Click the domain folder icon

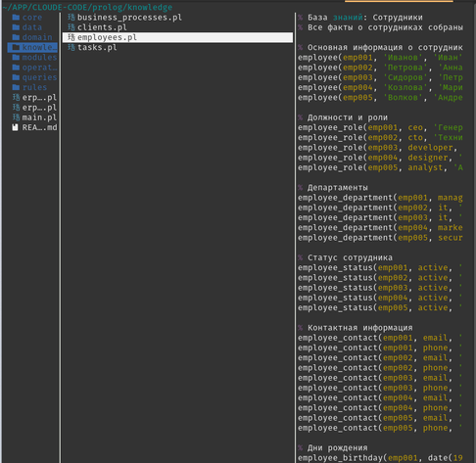click(16, 37)
